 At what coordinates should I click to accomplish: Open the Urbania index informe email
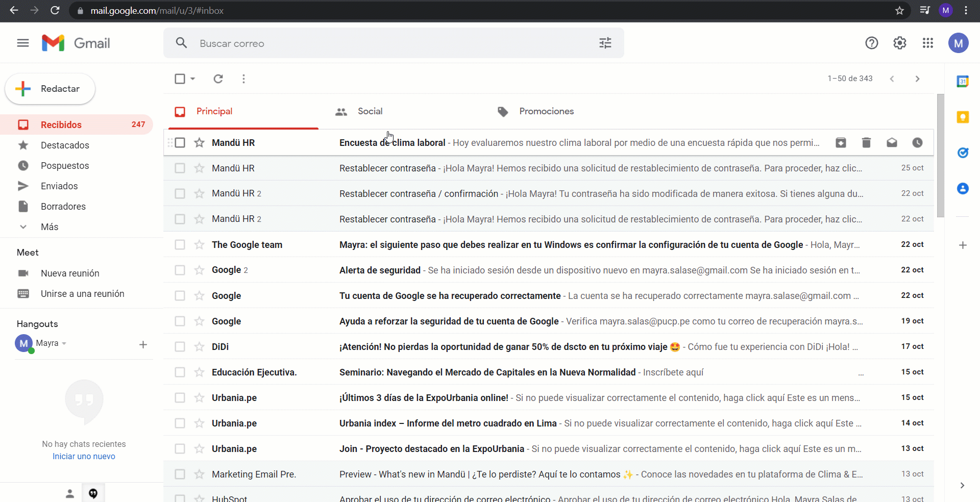[x=549, y=423]
